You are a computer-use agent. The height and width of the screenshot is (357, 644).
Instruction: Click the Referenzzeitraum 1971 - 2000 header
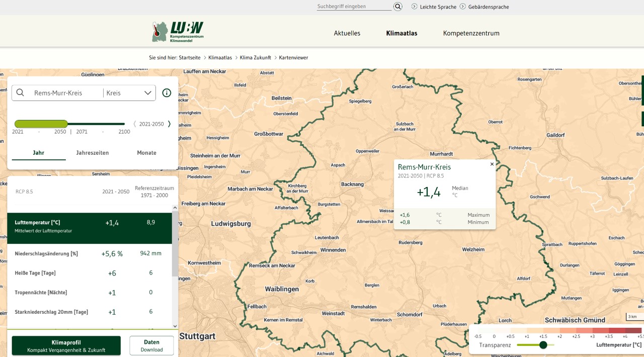(154, 192)
